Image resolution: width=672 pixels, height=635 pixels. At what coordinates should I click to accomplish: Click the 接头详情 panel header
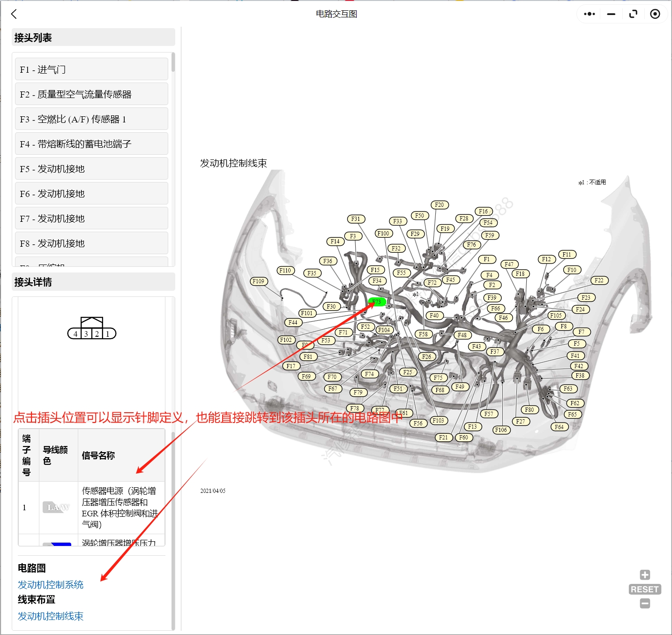[33, 282]
